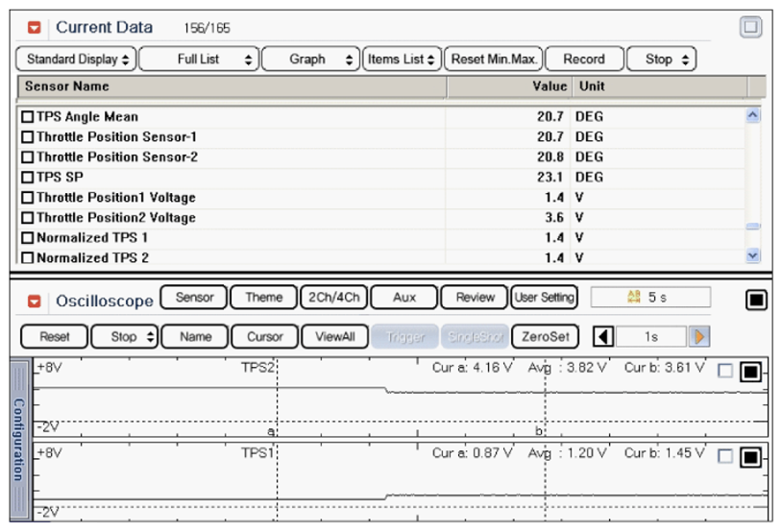Tick the Normalized TPS 2 checkbox
Viewport: 782px width, 532px height.
click(27, 258)
